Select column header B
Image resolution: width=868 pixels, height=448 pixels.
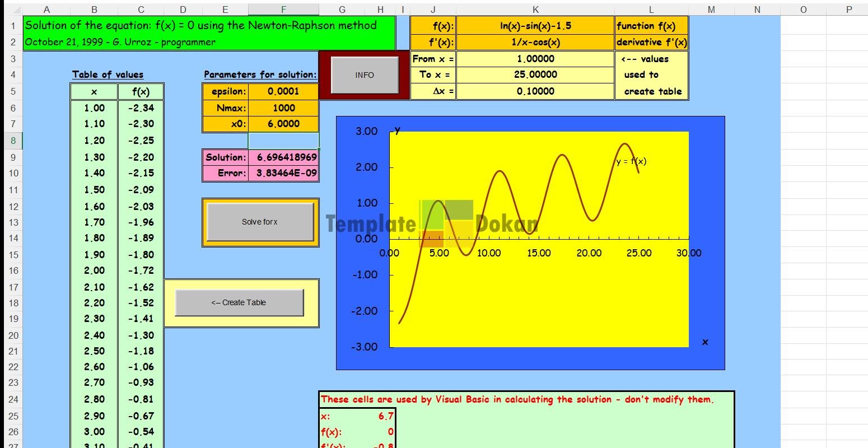[x=94, y=10]
